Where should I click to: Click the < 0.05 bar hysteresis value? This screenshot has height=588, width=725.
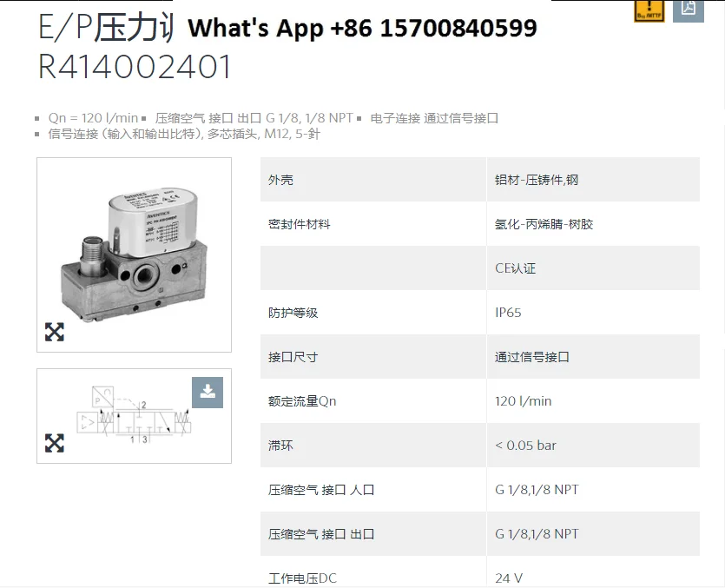[x=525, y=446]
